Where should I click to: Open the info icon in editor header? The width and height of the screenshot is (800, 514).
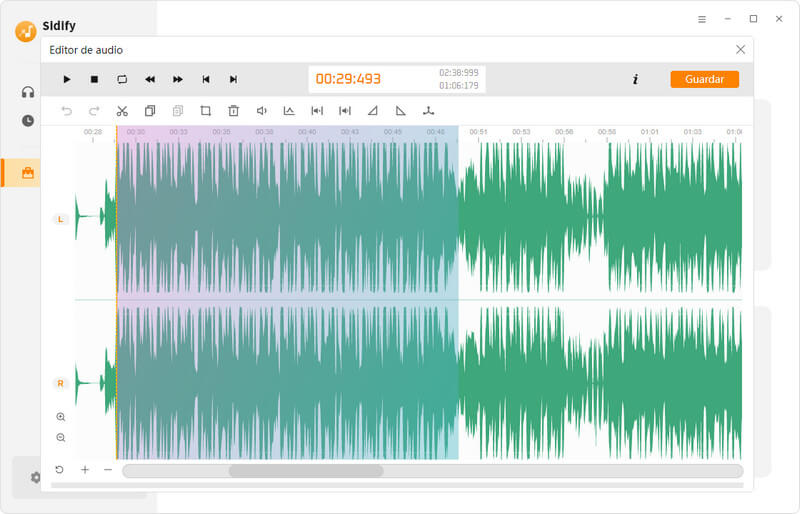pos(635,79)
